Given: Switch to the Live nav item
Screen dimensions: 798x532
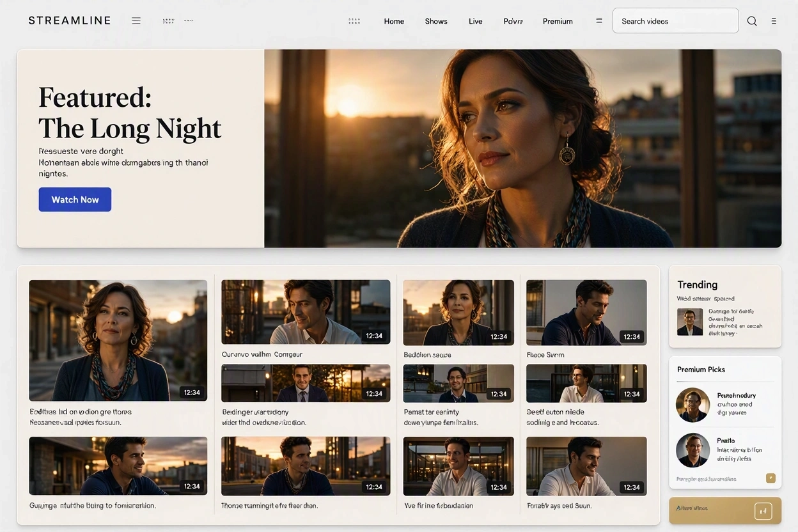Looking at the screenshot, I should tap(475, 21).
